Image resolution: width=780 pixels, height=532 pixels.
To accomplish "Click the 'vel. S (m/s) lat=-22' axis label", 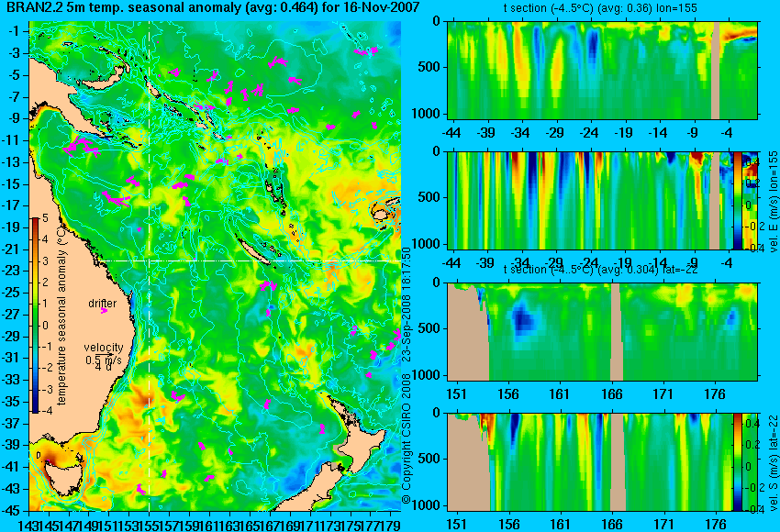I will [774, 462].
